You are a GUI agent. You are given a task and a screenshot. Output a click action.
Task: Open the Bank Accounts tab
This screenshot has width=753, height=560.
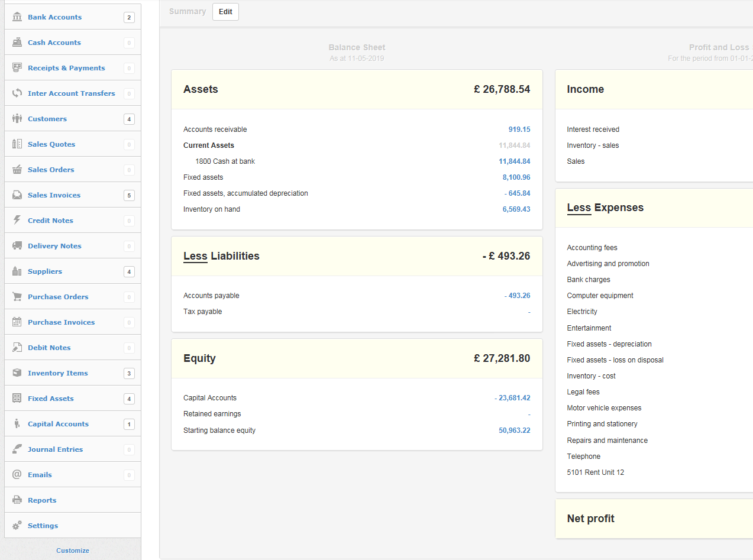tap(73, 17)
